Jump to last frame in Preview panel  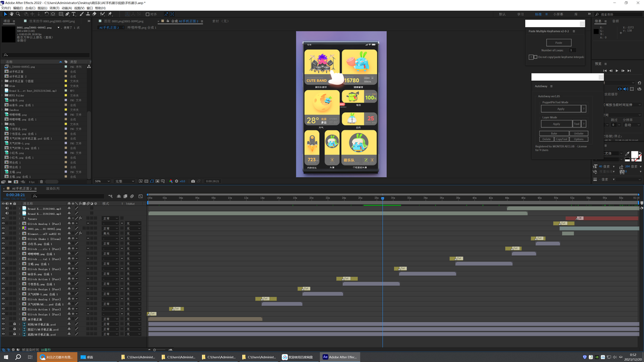tap(629, 71)
